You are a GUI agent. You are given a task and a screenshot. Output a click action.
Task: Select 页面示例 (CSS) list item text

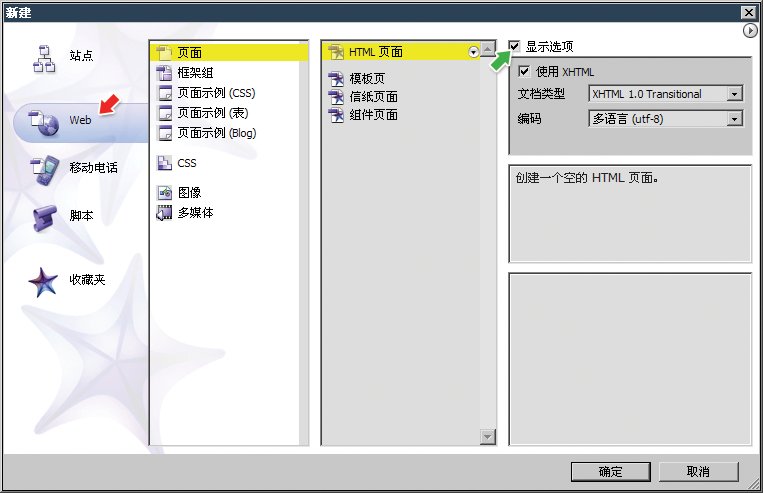217,93
